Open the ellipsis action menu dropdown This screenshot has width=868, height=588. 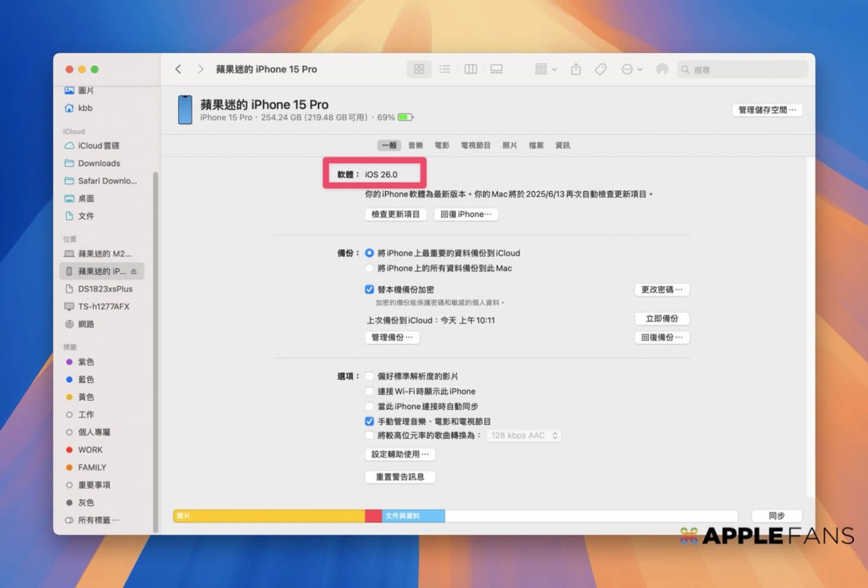(x=632, y=69)
